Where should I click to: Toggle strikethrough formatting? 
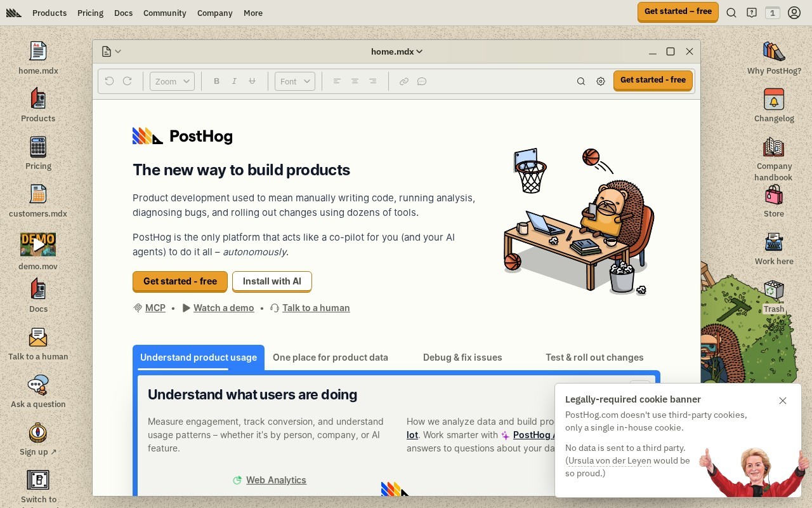pyautogui.click(x=252, y=81)
